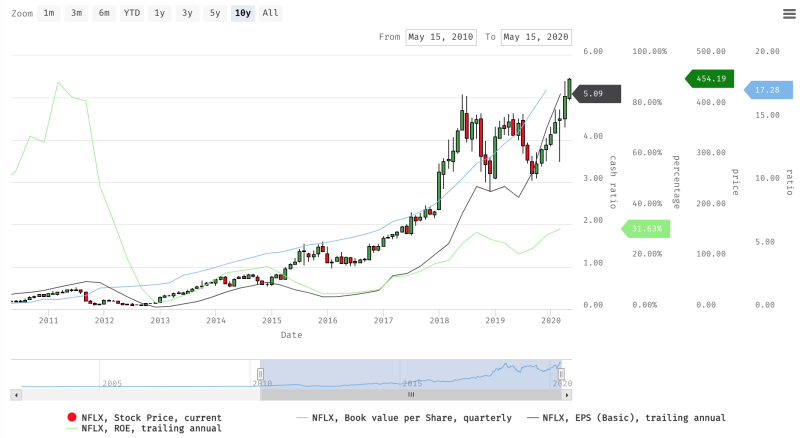Viewport: 800px width, 438px height.
Task: Click the 31.63% percentage label
Action: [646, 229]
